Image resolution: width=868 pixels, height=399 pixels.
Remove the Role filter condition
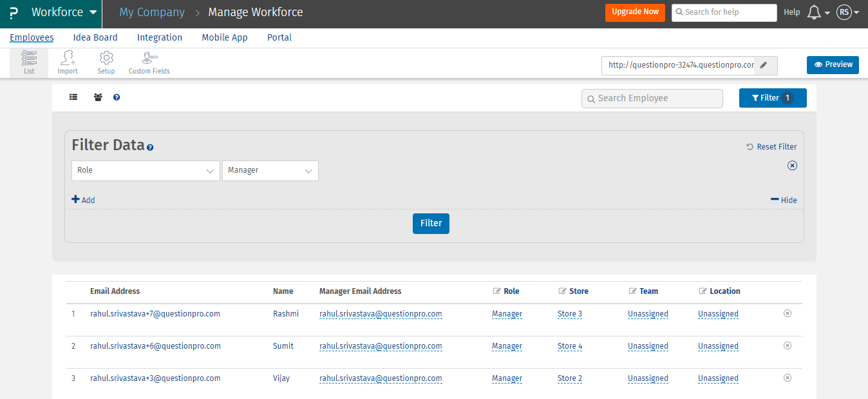[792, 166]
